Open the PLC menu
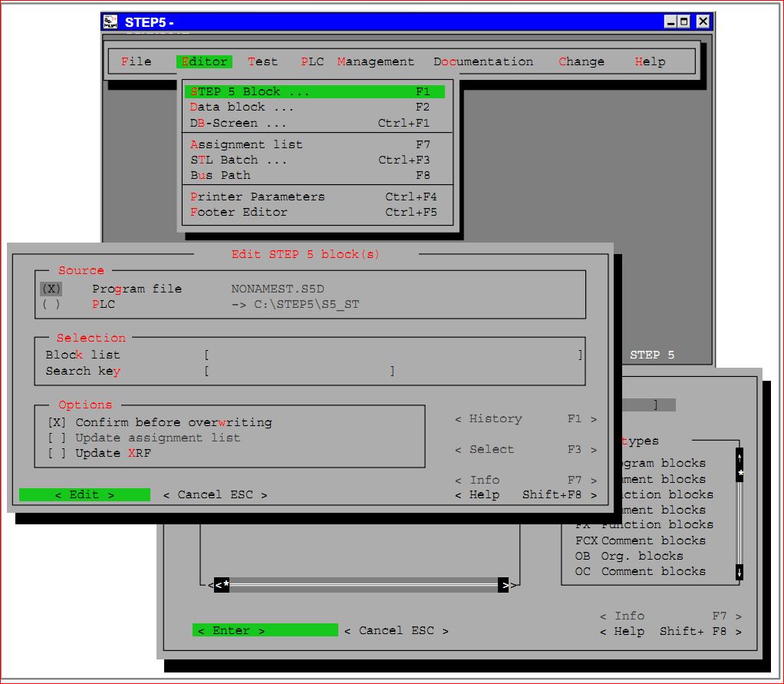Image resolution: width=784 pixels, height=684 pixels. 312,61
